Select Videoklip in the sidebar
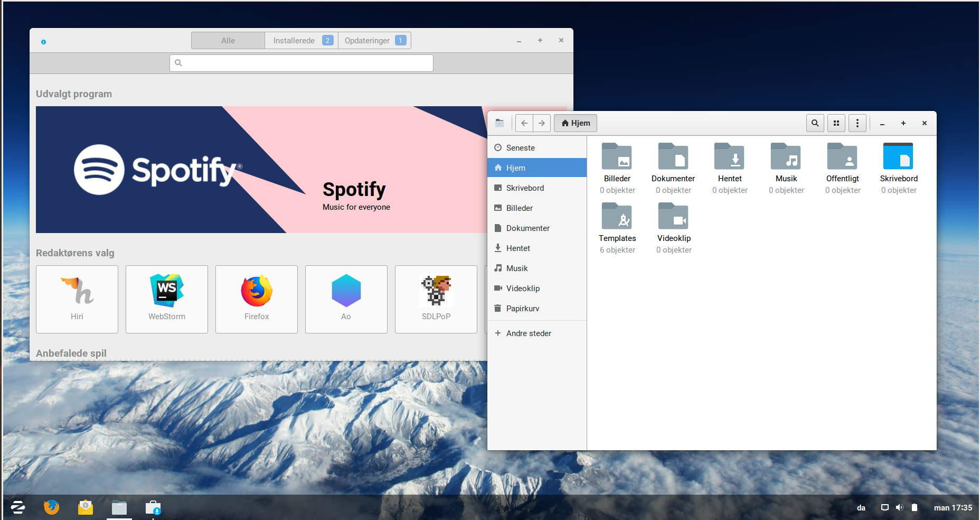Viewport: 980px width, 520px height. tap(537, 288)
